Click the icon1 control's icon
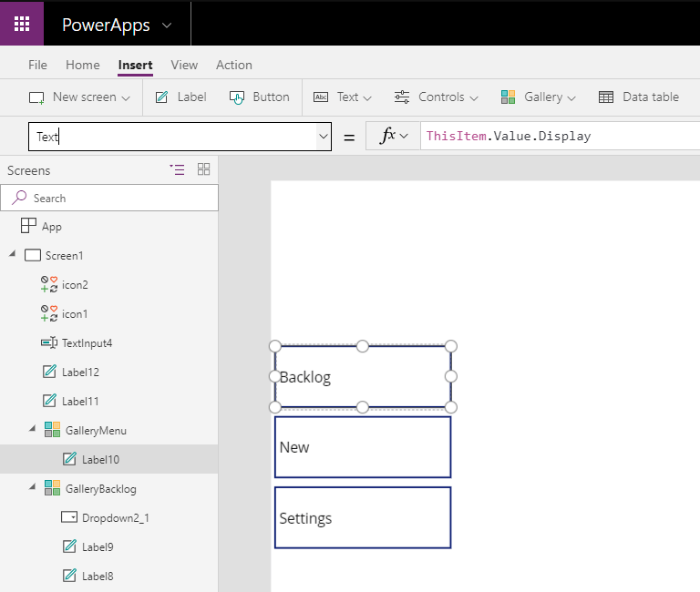 tap(49, 313)
